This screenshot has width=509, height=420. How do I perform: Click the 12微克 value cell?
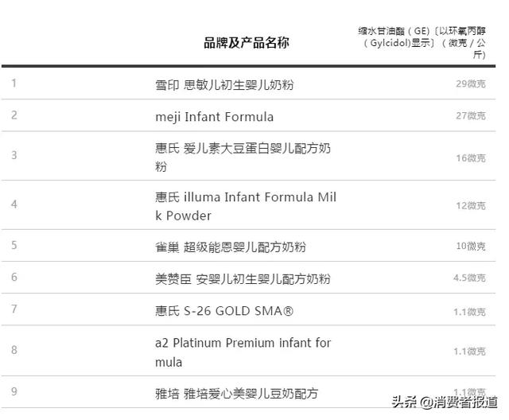[471, 205]
